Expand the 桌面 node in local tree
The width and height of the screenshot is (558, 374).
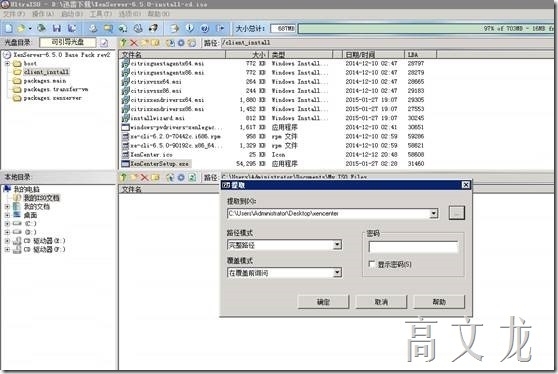7,215
